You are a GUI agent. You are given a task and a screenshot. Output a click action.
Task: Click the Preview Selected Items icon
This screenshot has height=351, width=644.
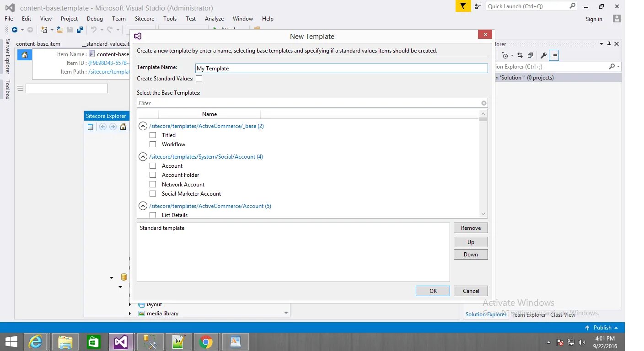[554, 55]
